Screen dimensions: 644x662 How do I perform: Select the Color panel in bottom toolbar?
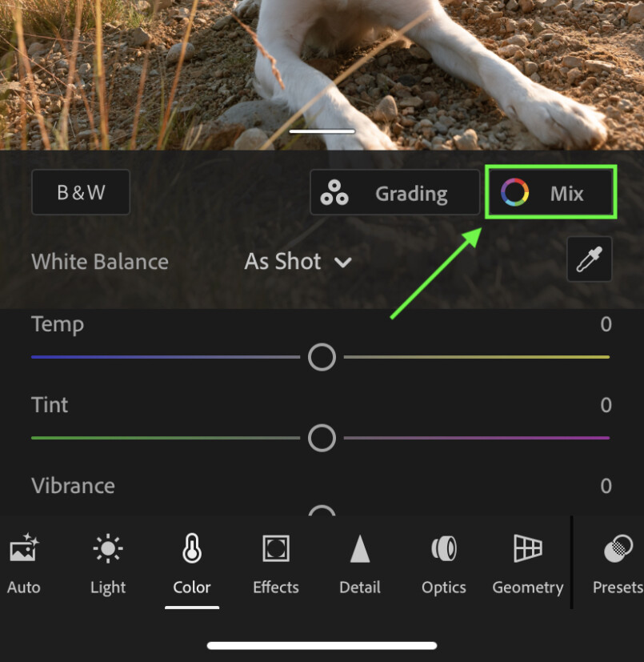[x=191, y=563]
